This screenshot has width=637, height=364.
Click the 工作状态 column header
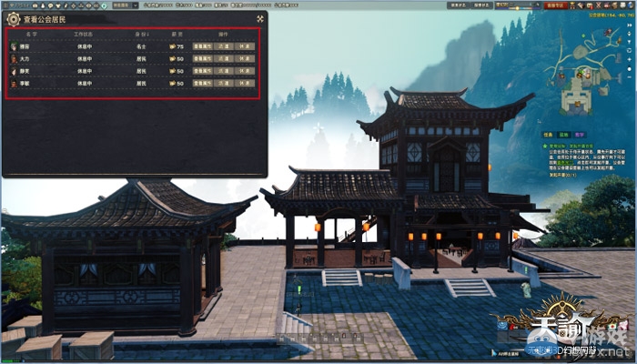tap(84, 35)
